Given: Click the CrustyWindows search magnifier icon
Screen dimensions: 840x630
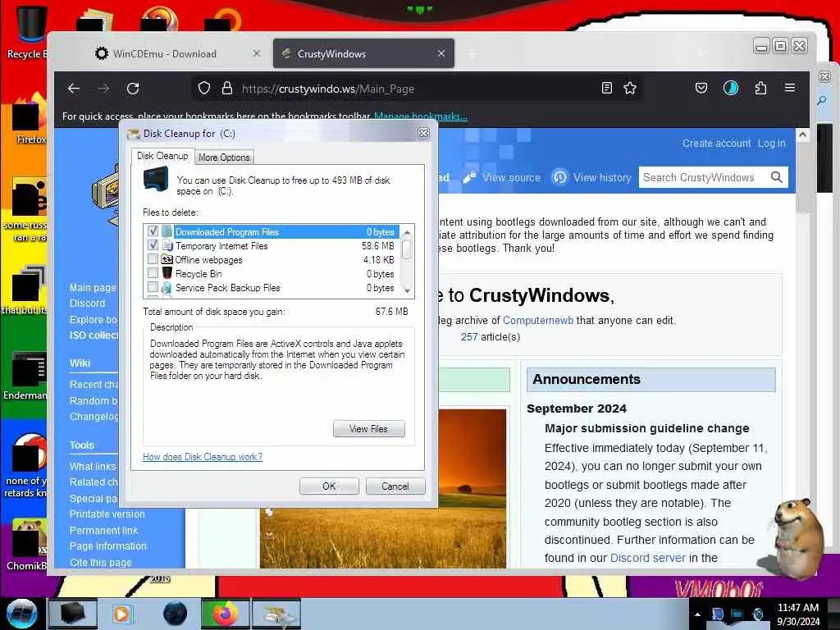Looking at the screenshot, I should 776,177.
